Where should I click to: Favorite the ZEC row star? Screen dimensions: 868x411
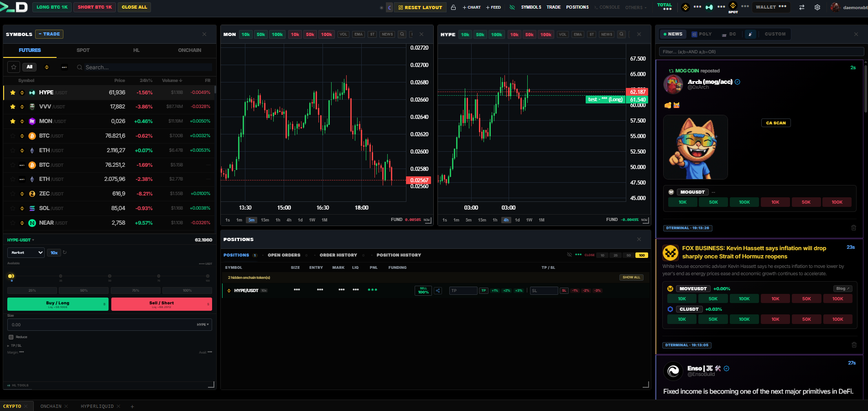click(13, 194)
